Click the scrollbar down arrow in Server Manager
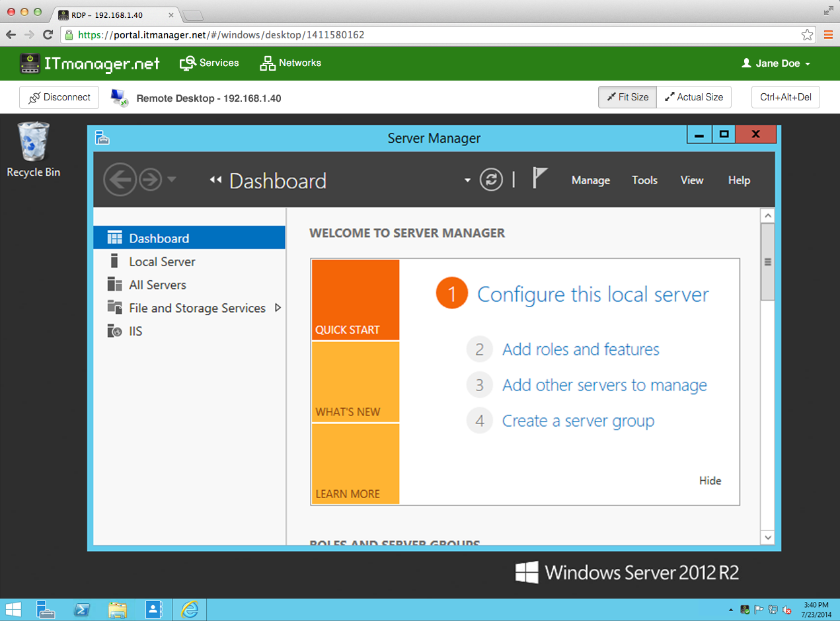This screenshot has width=840, height=621. tap(767, 538)
